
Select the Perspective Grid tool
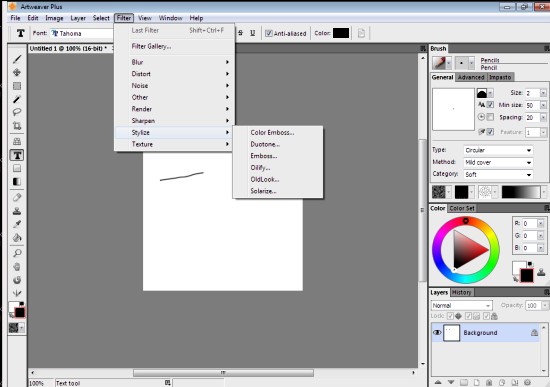pyautogui.click(x=17, y=141)
